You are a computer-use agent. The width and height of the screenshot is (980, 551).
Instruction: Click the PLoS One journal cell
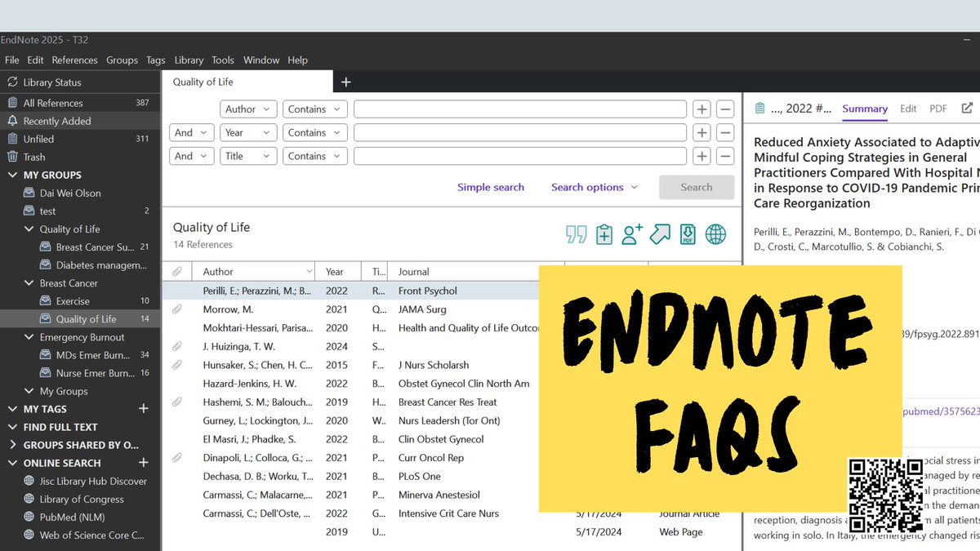pos(419,477)
